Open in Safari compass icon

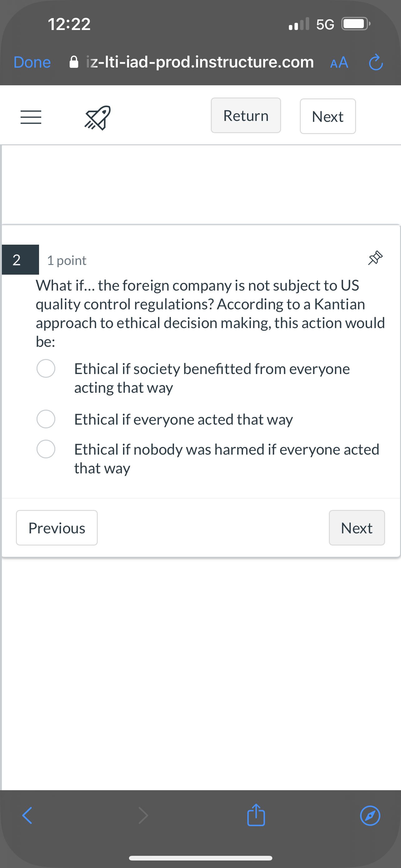tap(370, 816)
